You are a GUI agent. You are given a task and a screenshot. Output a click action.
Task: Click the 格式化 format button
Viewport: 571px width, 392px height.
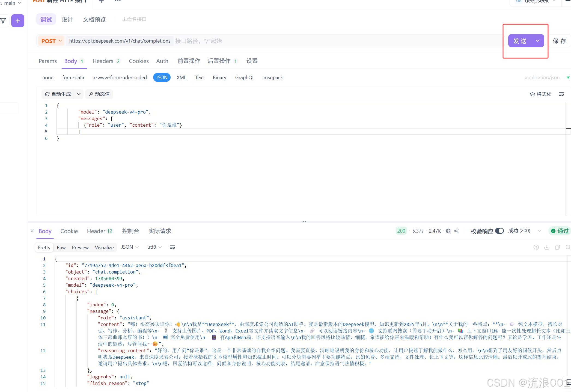pos(540,94)
